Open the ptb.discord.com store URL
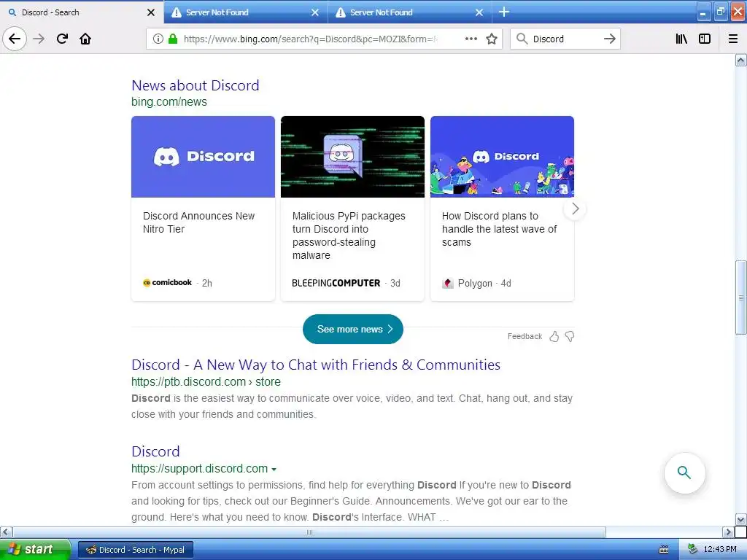Screen dimensions: 747x560 [206, 381]
